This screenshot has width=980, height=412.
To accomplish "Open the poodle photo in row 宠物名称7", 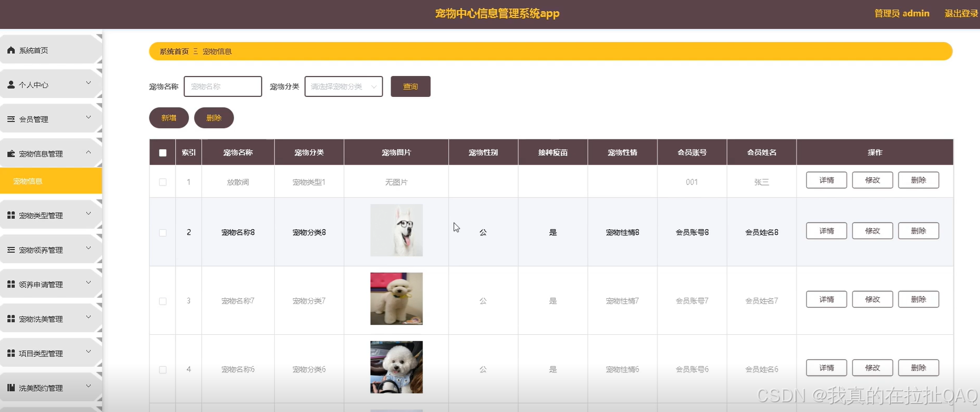I will [396, 299].
